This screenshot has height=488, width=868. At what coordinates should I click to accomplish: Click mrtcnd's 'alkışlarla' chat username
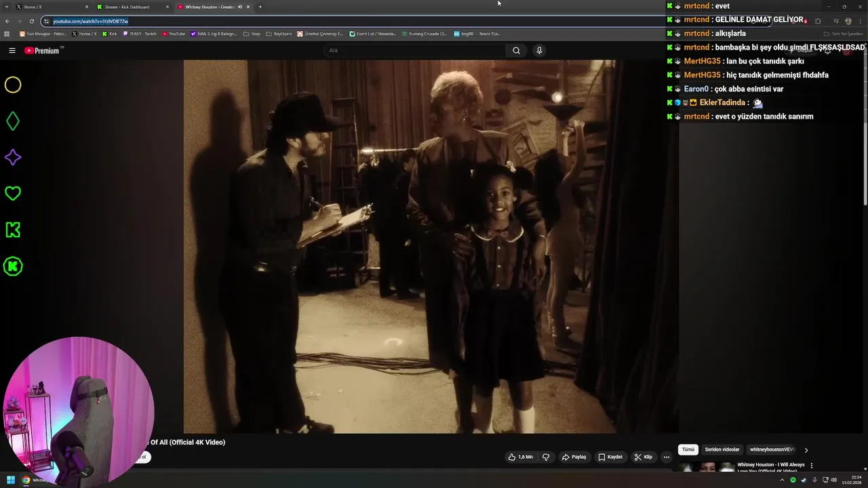point(696,33)
